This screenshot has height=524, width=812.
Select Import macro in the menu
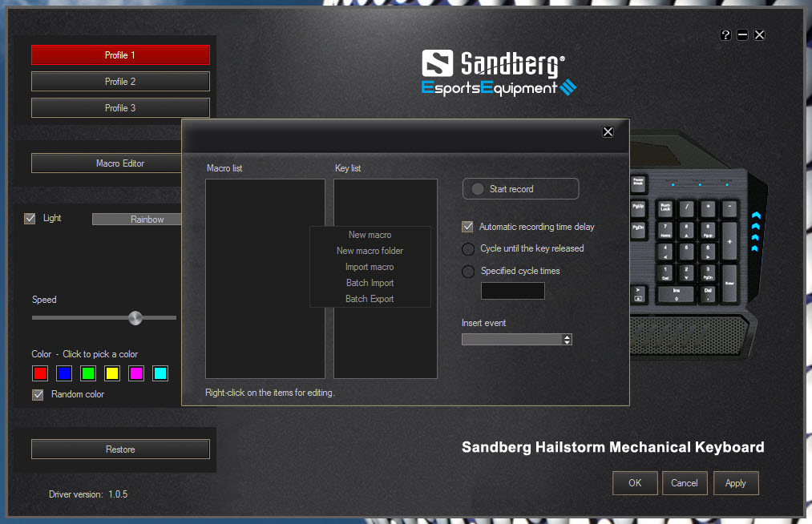click(x=370, y=267)
